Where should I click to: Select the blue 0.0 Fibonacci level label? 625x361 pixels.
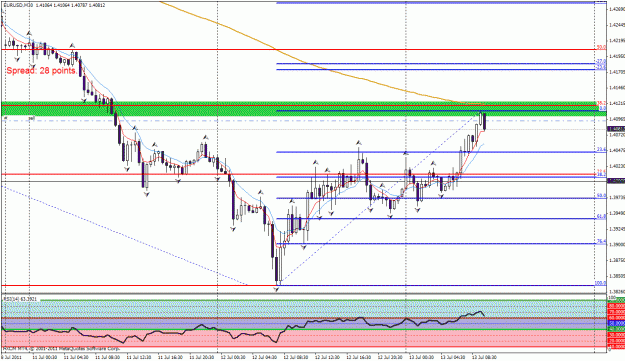603,108
